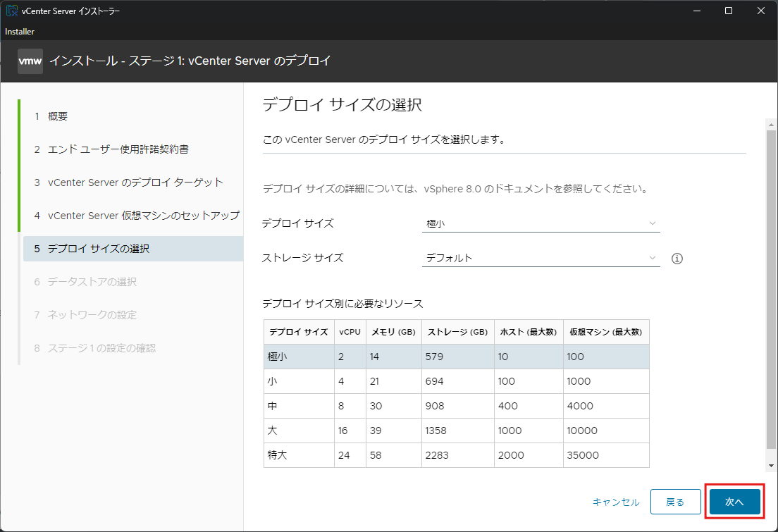Click the vCPU column header
778x532 pixels.
coord(350,332)
